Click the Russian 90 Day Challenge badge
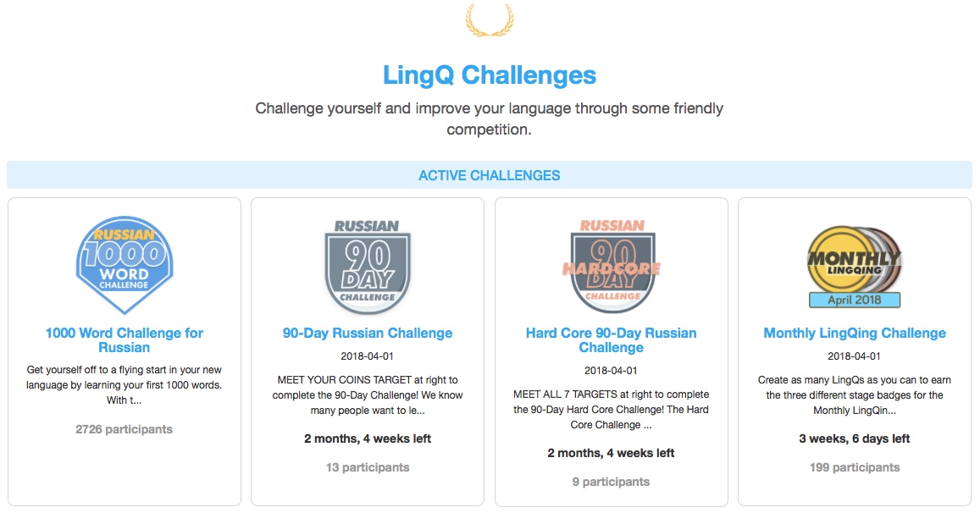The height and width of the screenshot is (513, 980). click(x=367, y=264)
